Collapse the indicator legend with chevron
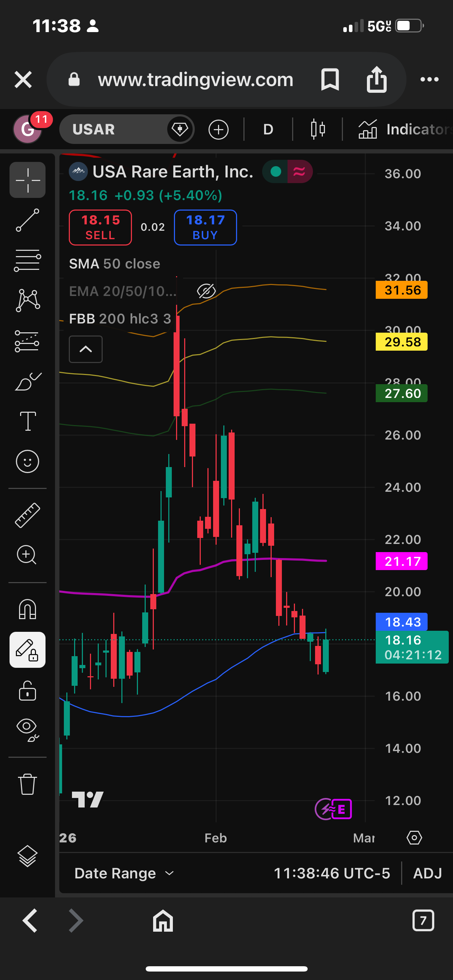This screenshot has height=980, width=453. 86,349
